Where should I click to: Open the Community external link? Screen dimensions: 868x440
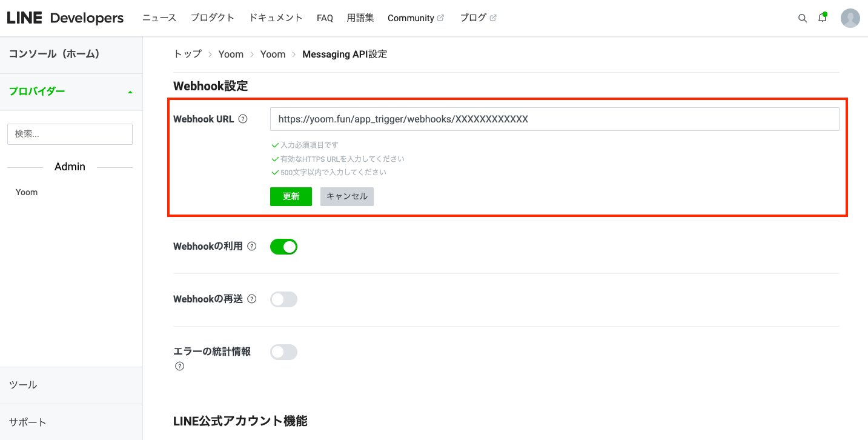[416, 18]
